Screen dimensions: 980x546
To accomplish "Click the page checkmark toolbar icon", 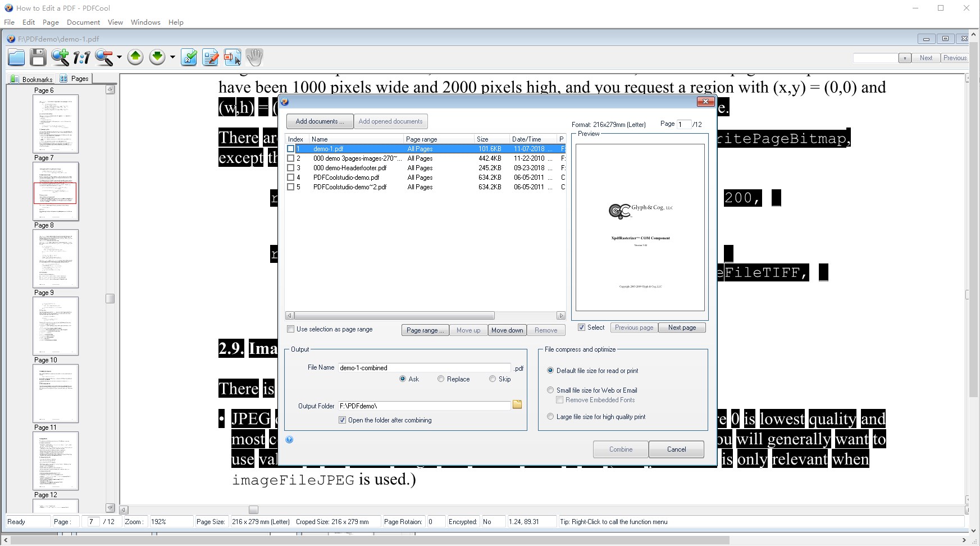I will point(189,57).
